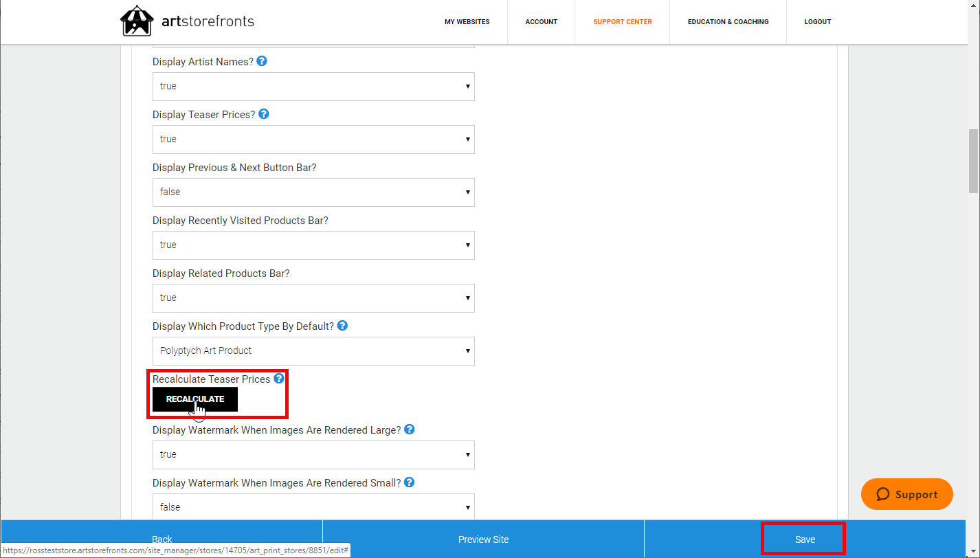This screenshot has width=980, height=558.
Task: Open Education & Coaching menu
Action: (x=728, y=22)
